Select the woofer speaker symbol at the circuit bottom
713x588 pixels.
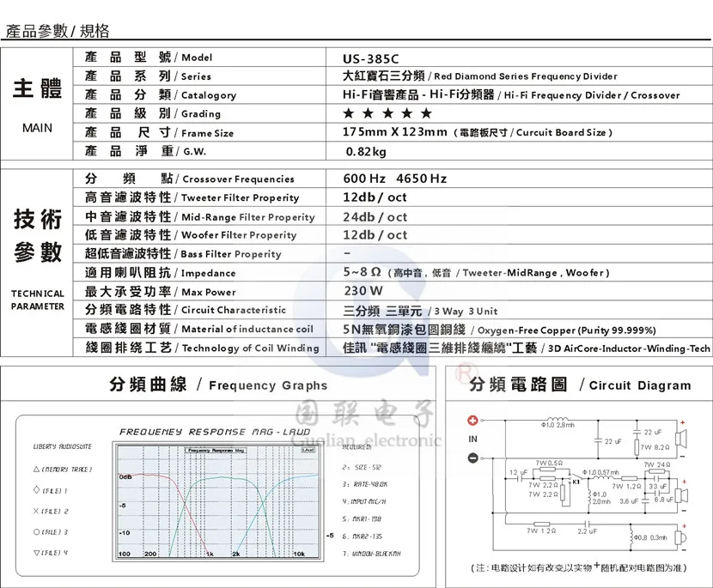[x=680, y=537]
